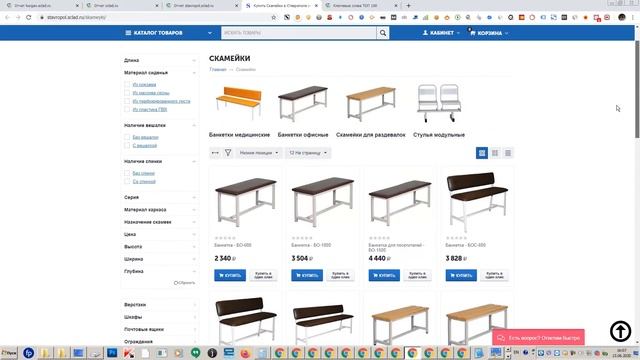640x360 pixels.
Task: Collapse the Материал сиденья filter section
Action: pyautogui.click(x=160, y=73)
